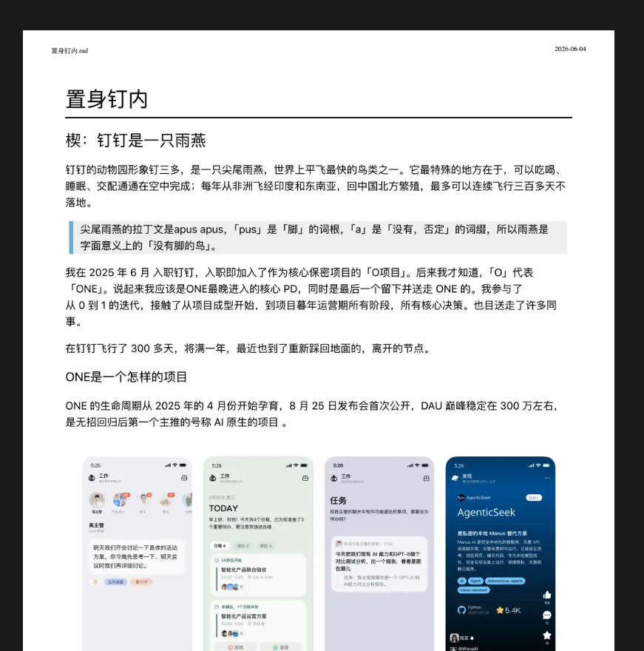Click the Agent tag chip
The width and height of the screenshot is (644, 651).
(x=476, y=581)
